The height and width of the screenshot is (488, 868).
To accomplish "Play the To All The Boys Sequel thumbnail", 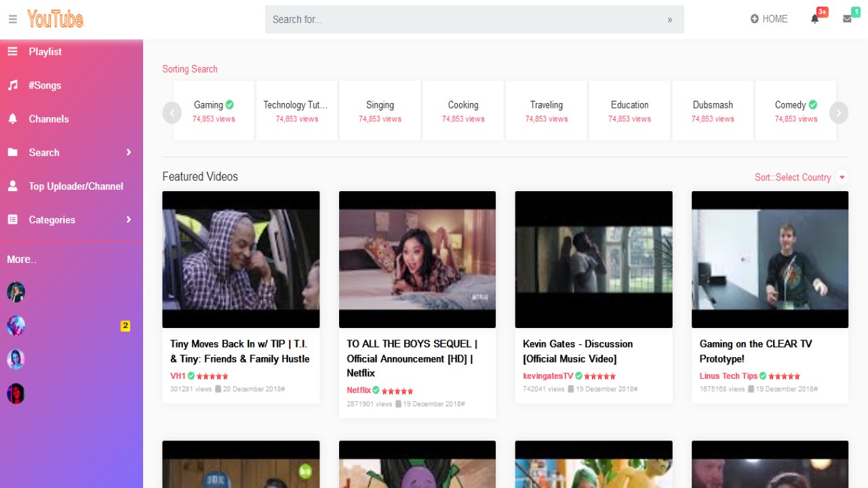I will point(417,260).
